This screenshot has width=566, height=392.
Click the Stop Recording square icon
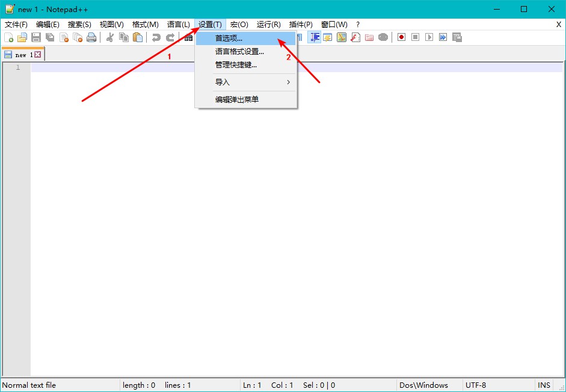(x=415, y=37)
